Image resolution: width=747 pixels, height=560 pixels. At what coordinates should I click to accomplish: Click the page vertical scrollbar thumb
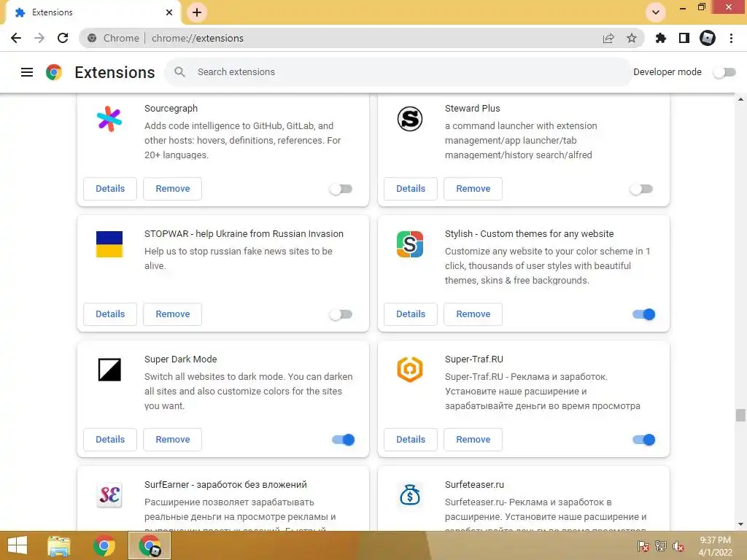740,415
